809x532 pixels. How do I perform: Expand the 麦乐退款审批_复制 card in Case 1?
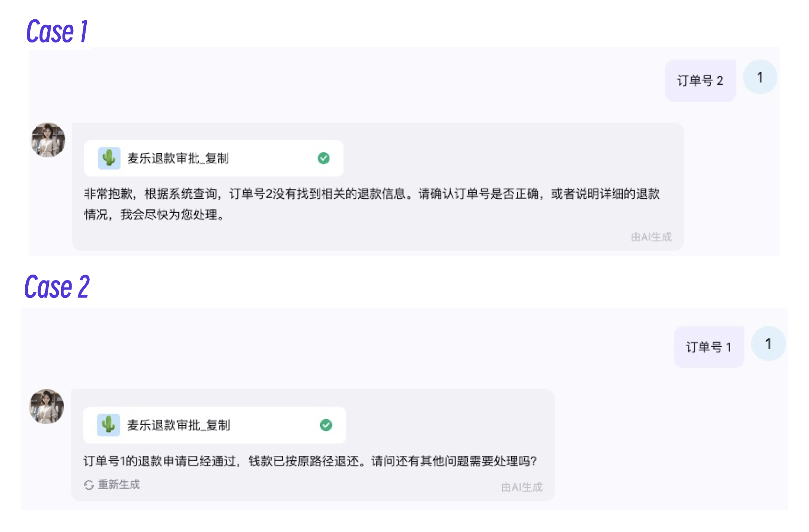click(x=214, y=158)
